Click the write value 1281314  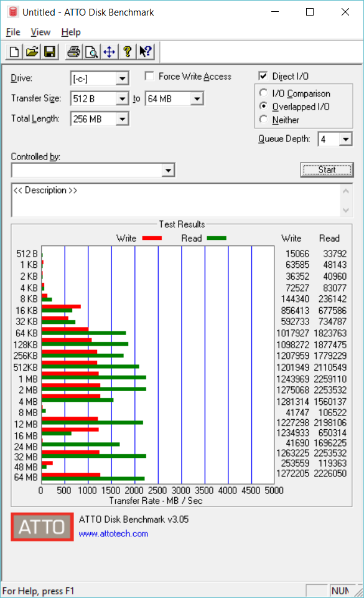[293, 402]
